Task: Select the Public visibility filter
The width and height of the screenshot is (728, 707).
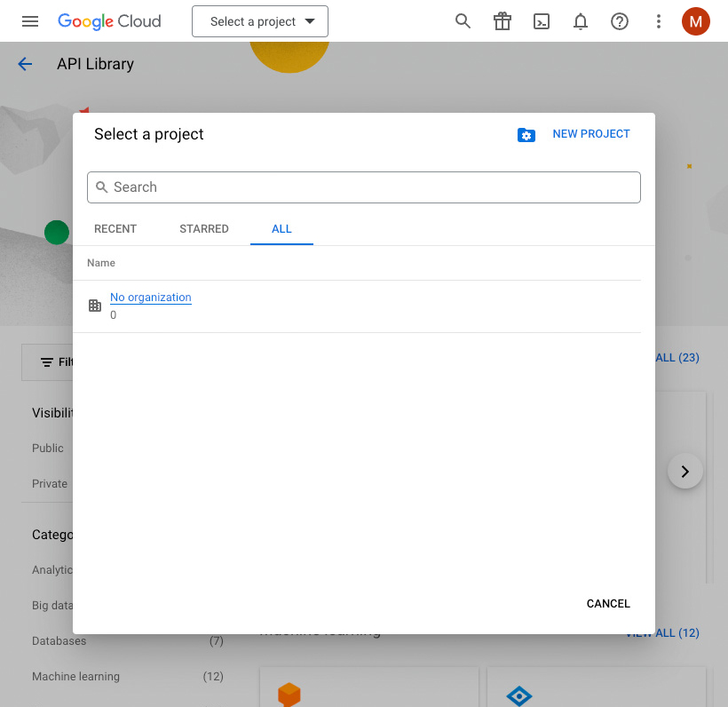Action: (47, 449)
